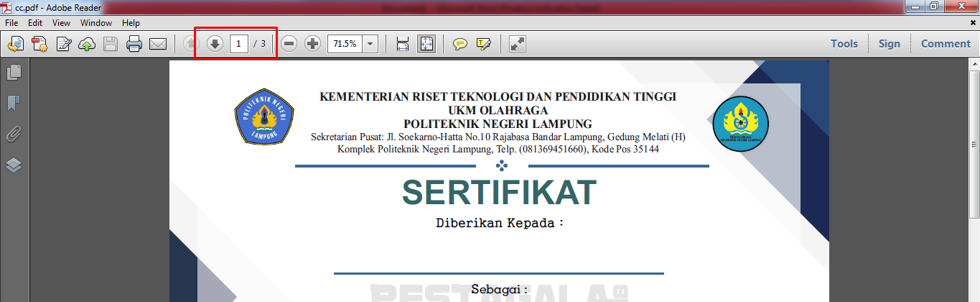The height and width of the screenshot is (302, 980).
Task: Select the highlight text tool
Action: [x=483, y=44]
